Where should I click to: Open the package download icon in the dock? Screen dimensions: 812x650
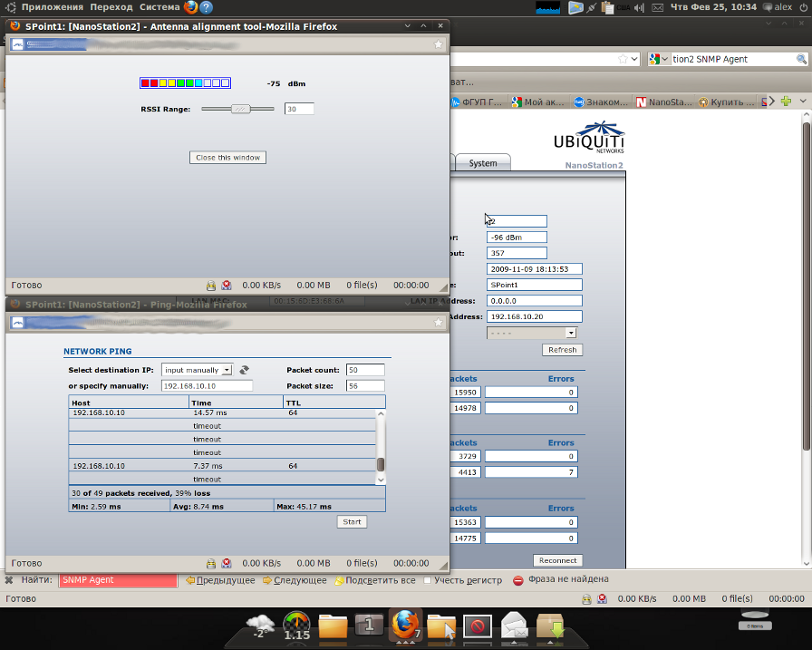550,626
